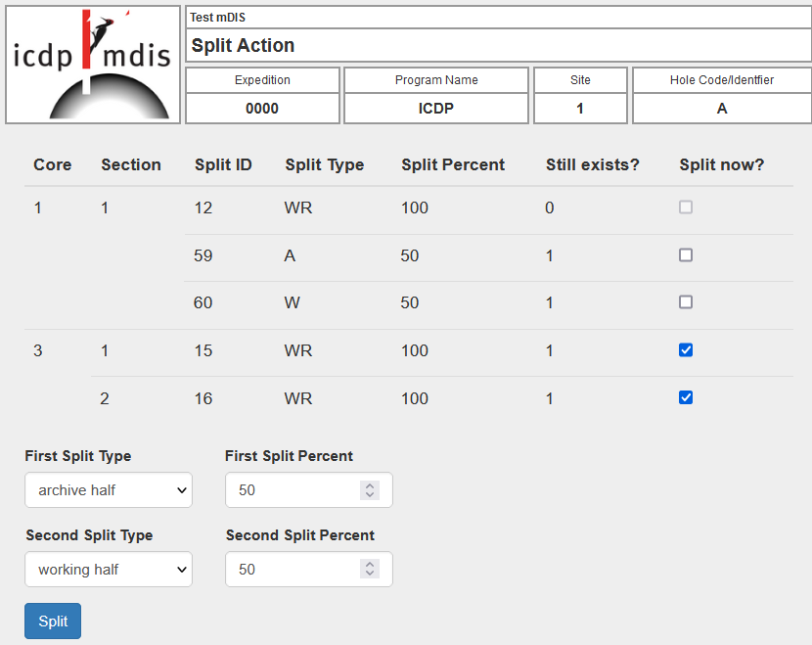
Task: Check Split now for split ID 60
Action: pos(686,302)
